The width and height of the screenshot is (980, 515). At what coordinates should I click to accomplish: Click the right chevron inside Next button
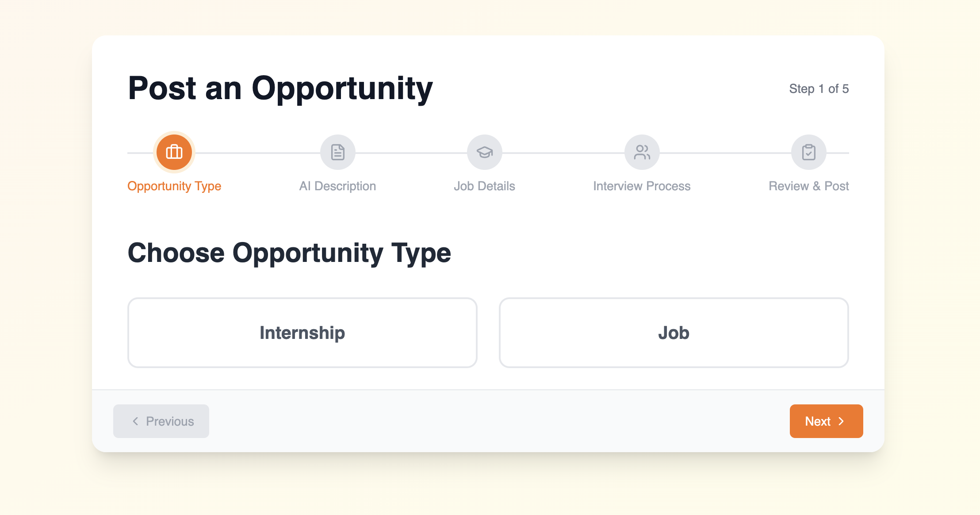[x=842, y=421]
